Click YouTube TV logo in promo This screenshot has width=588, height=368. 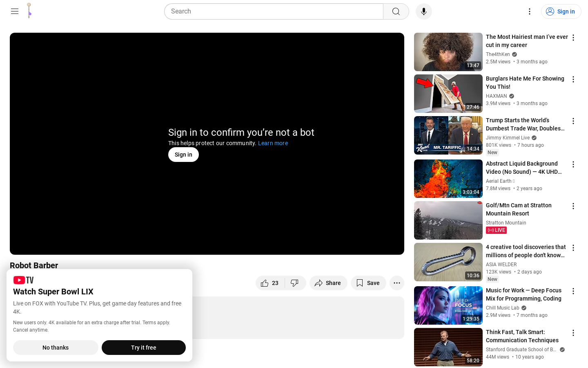23,280
